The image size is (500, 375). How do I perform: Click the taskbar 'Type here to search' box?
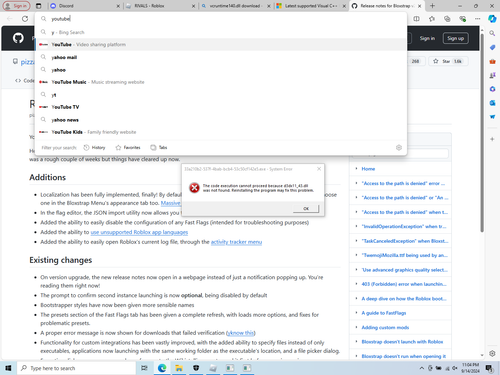tap(76, 368)
